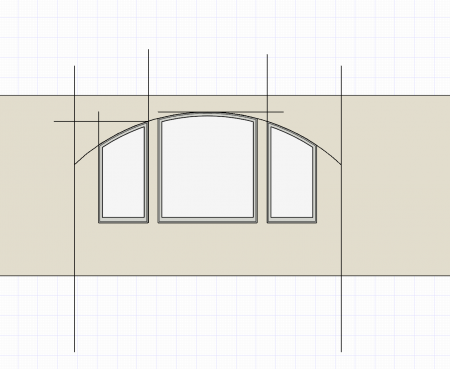
Task: Select the right narrow arched window
Action: coord(292,173)
